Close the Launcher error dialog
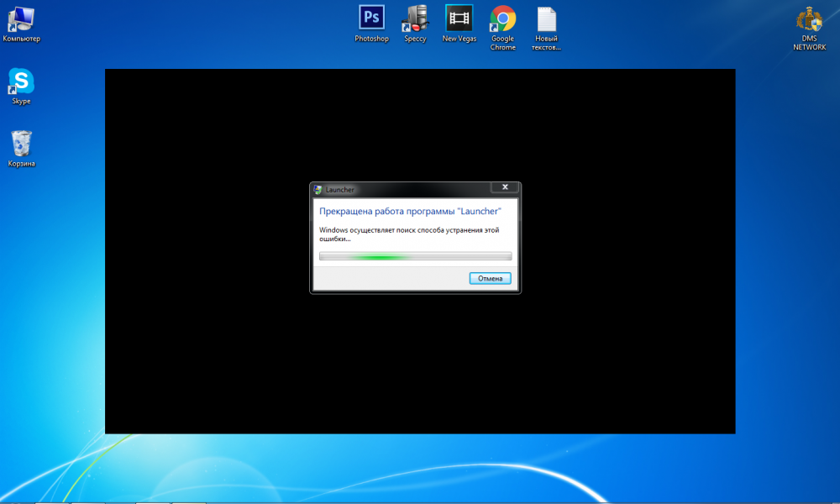Image resolution: width=840 pixels, height=504 pixels. 504,187
